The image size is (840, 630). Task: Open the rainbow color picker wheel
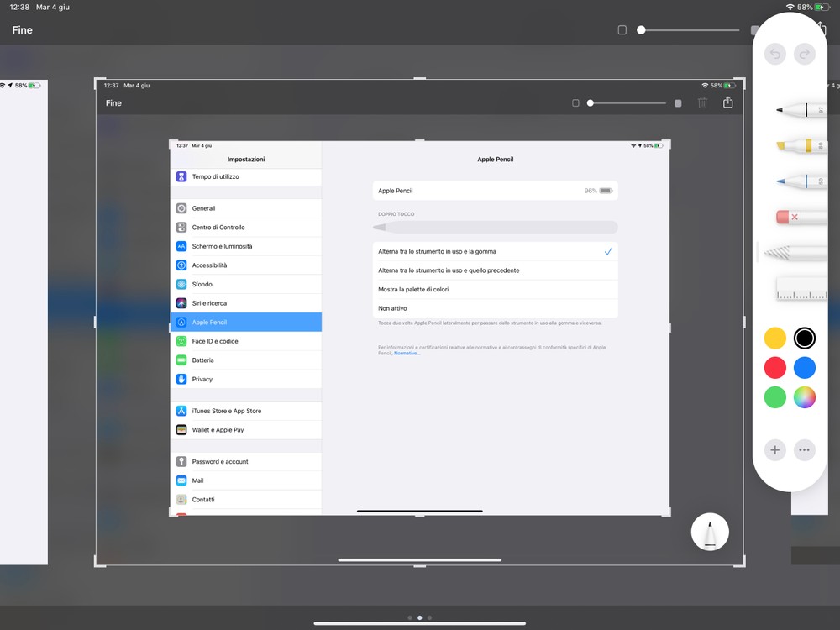coord(804,397)
